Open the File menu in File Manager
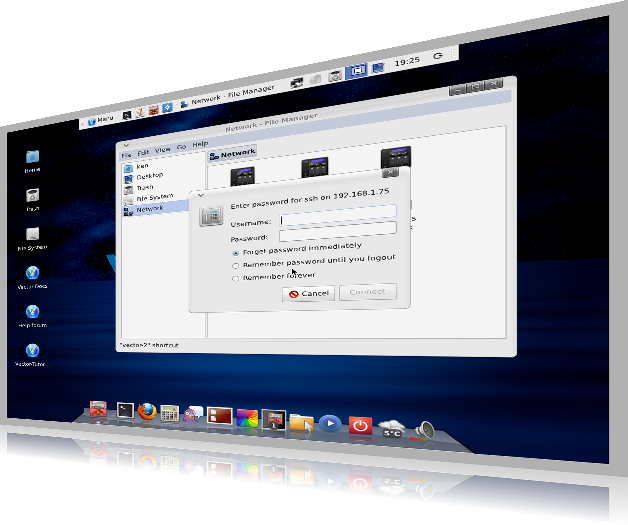Viewport: 628px width, 525px height. [x=126, y=155]
